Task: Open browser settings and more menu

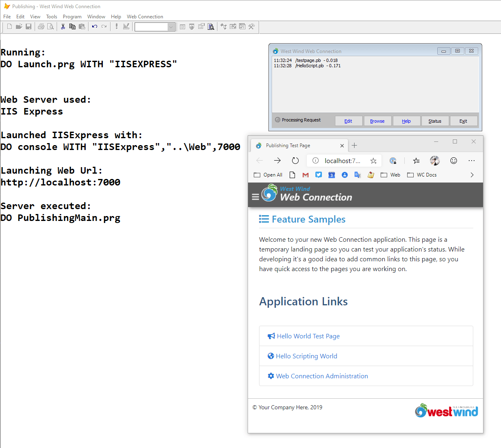Action: coord(472,161)
